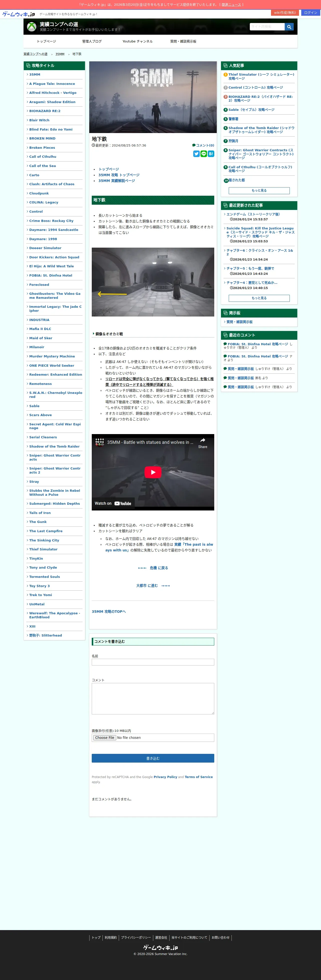Viewport: 321px width, 980px height.
Task: Open the ゲームウィキ.jp logo
Action: [18, 14]
